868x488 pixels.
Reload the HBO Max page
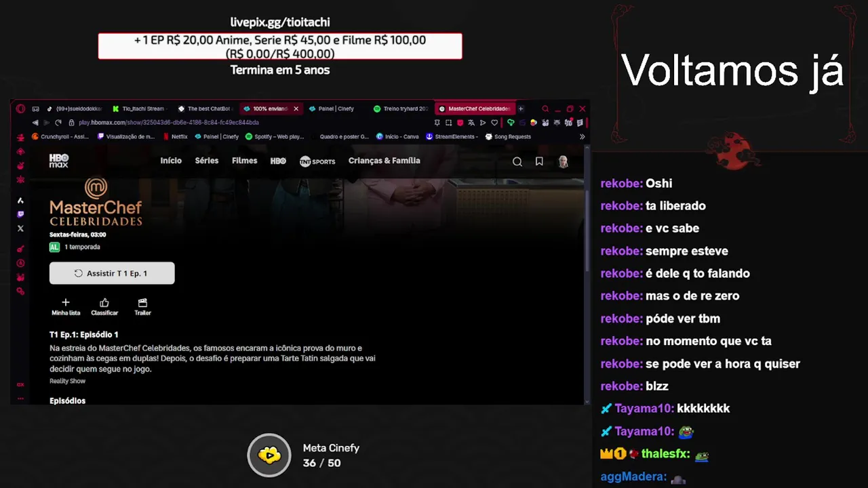[x=58, y=123]
